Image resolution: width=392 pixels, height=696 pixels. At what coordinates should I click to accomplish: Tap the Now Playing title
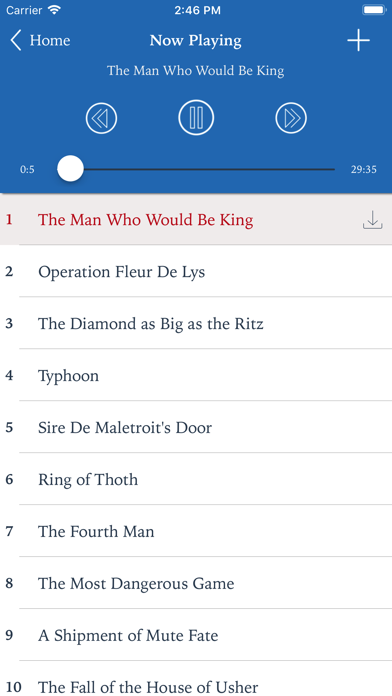(x=196, y=40)
